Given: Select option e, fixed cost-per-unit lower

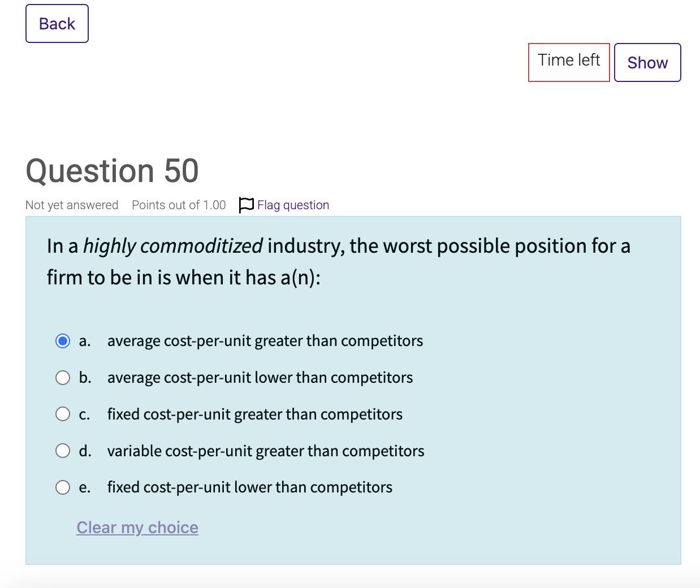Looking at the screenshot, I should coord(63,487).
